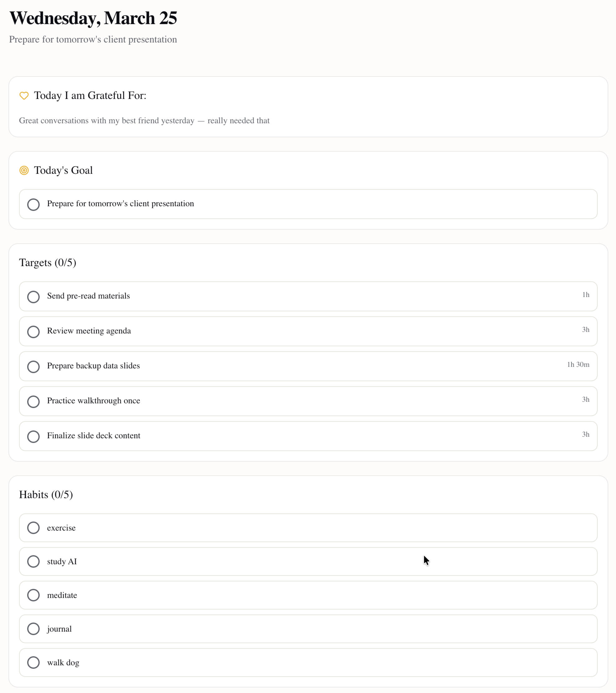Toggle the exercise habit circle
The width and height of the screenshot is (616, 693).
[x=33, y=528]
